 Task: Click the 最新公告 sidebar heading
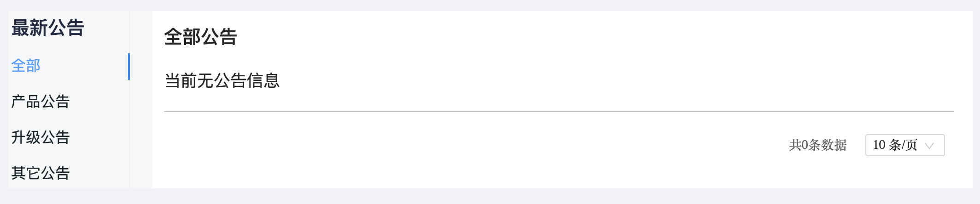tap(48, 28)
